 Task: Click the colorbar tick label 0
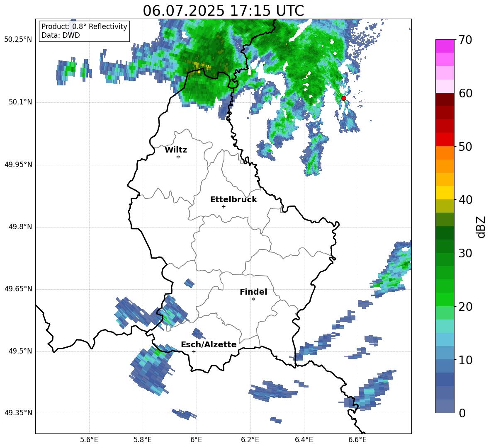[x=462, y=413]
